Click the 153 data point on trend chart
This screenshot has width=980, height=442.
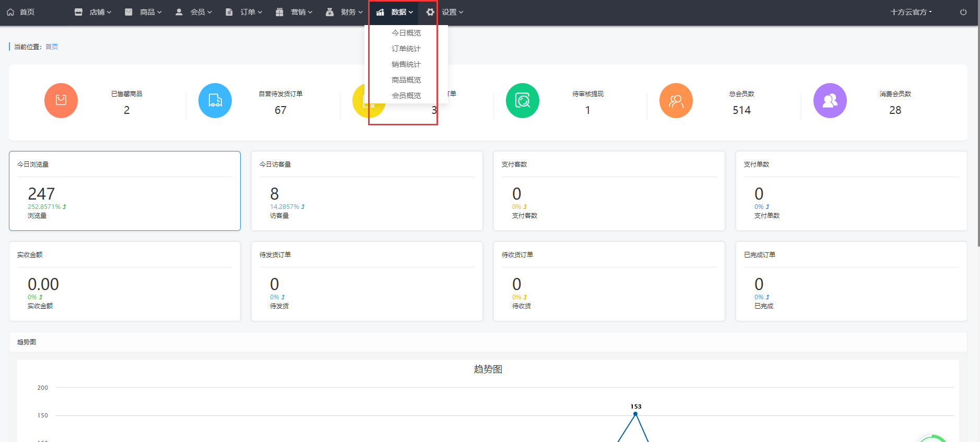click(635, 414)
